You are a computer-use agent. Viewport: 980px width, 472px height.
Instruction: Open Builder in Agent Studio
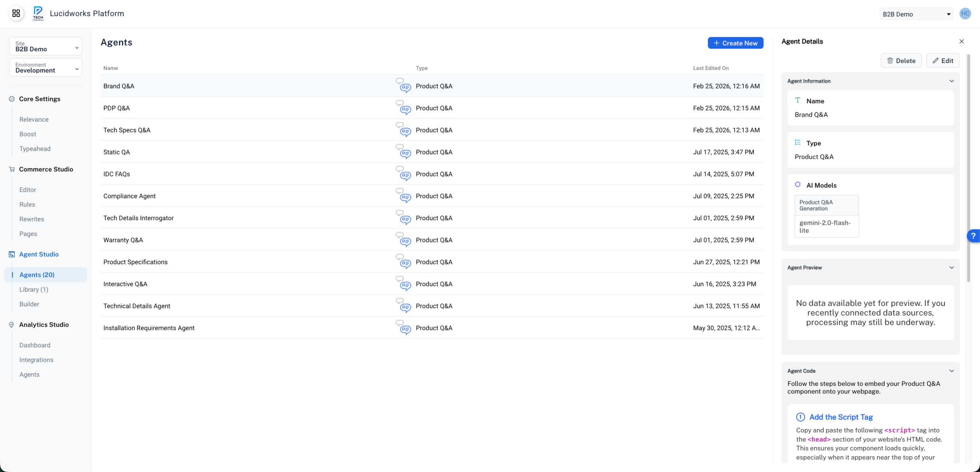(x=29, y=304)
